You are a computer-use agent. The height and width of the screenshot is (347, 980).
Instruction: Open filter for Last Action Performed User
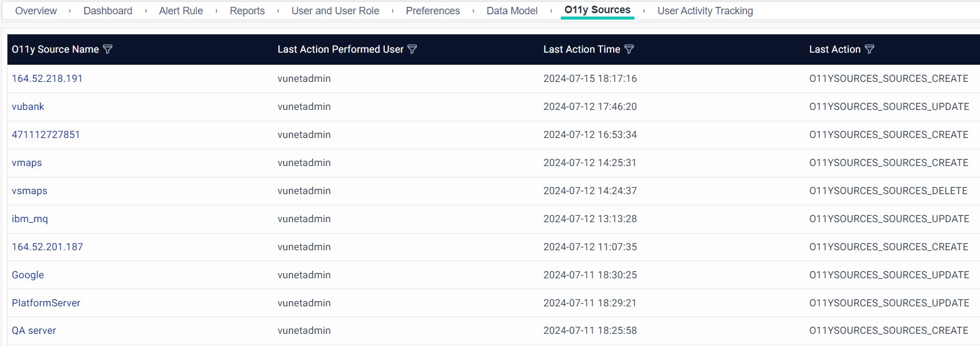tap(412, 49)
